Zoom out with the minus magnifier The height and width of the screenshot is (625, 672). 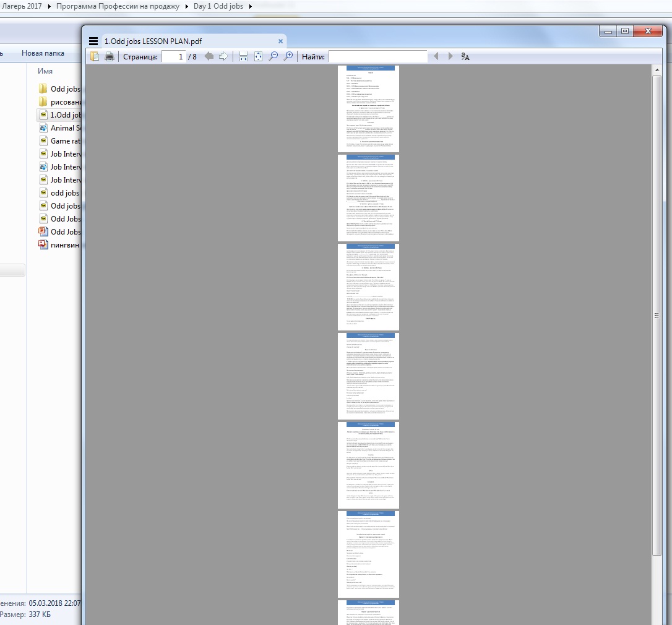(x=273, y=56)
